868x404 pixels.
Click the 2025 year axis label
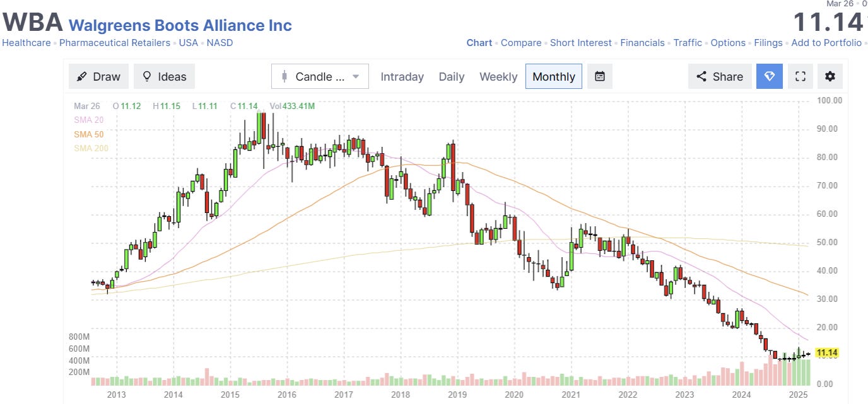(798, 395)
